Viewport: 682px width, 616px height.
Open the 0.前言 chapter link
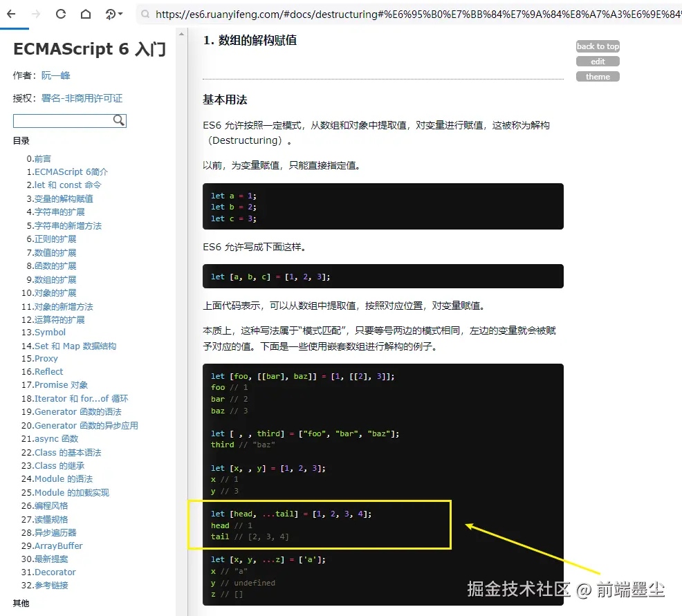click(41, 158)
